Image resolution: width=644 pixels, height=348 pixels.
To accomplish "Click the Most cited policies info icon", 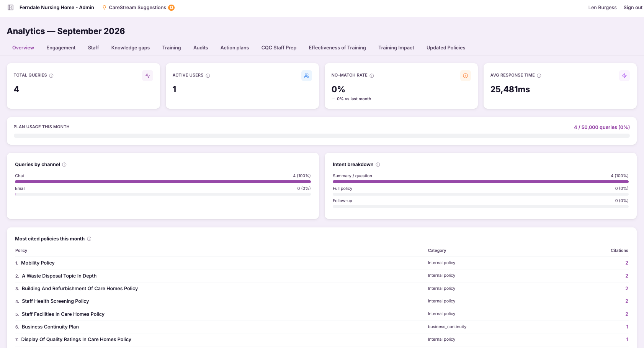I will [x=89, y=239].
